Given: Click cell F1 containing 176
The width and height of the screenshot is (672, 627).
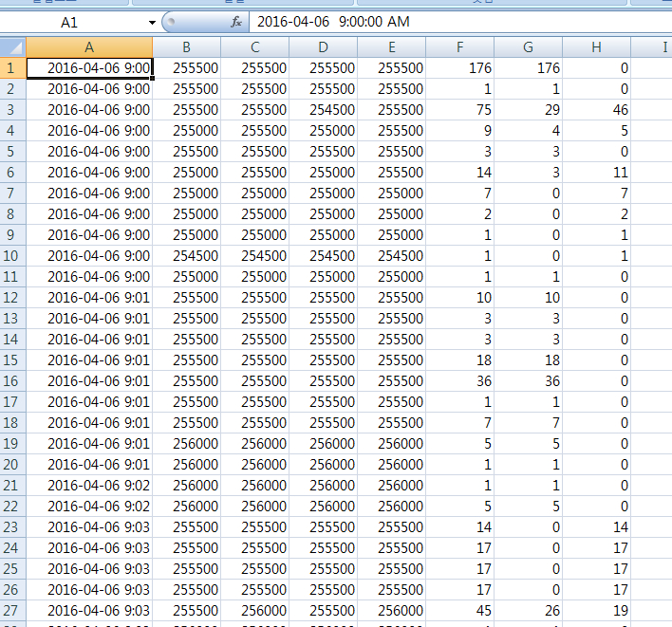Looking at the screenshot, I should [459, 67].
